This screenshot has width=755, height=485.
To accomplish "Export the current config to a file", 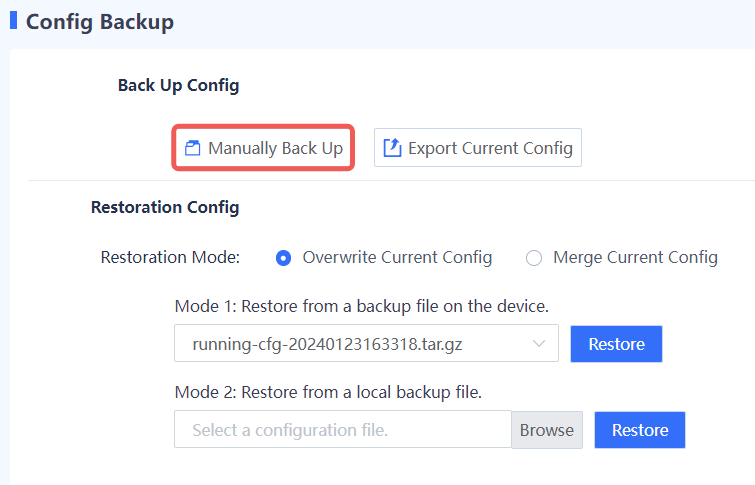I will pyautogui.click(x=478, y=148).
